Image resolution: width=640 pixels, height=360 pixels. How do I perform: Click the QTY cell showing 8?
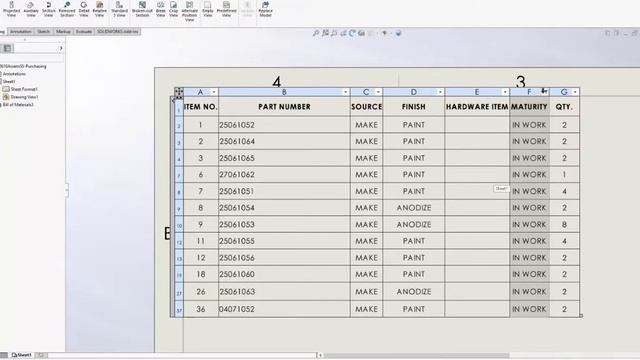(x=564, y=224)
